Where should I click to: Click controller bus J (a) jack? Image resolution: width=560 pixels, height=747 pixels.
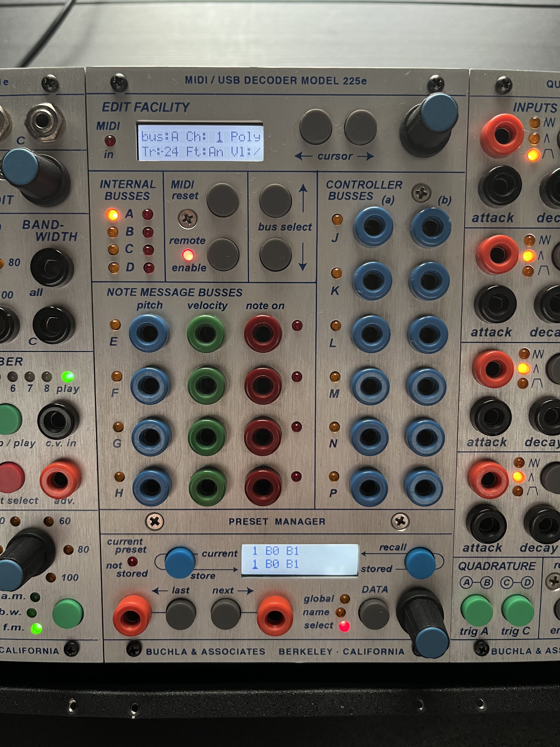373,227
